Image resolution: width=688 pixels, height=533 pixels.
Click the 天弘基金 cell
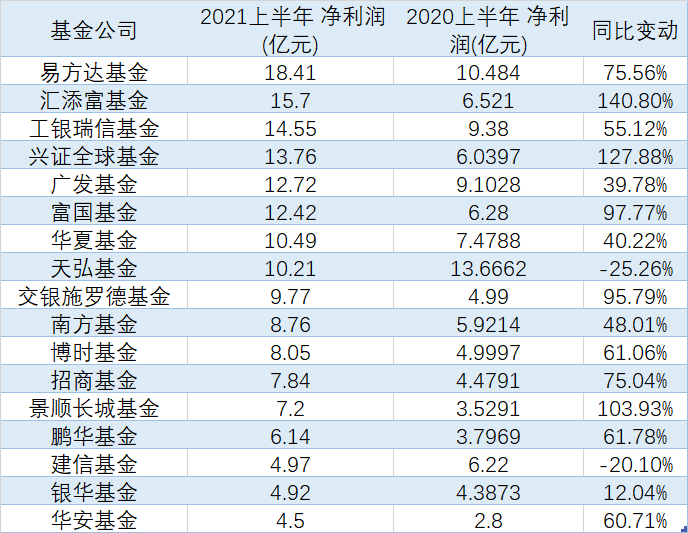coord(94,267)
